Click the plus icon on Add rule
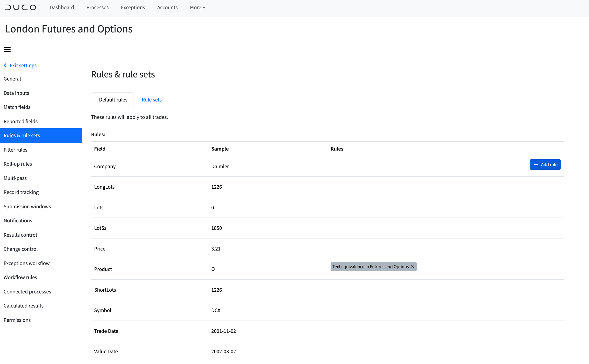 tap(536, 164)
